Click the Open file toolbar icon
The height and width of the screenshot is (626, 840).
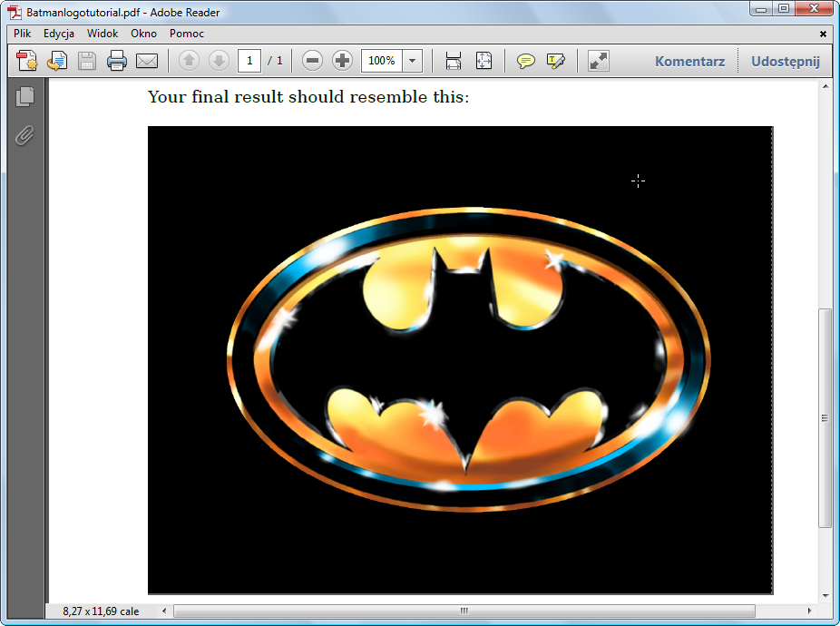point(57,61)
